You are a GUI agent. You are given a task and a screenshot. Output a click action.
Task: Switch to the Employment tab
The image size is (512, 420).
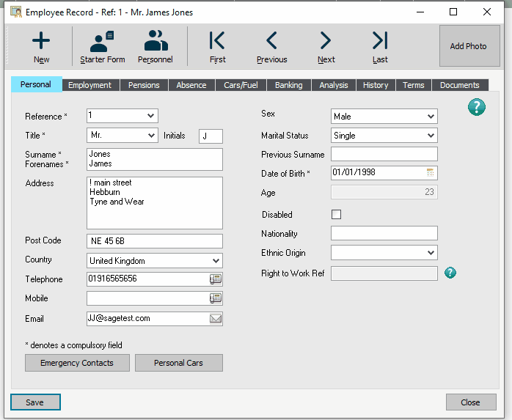[x=89, y=85]
